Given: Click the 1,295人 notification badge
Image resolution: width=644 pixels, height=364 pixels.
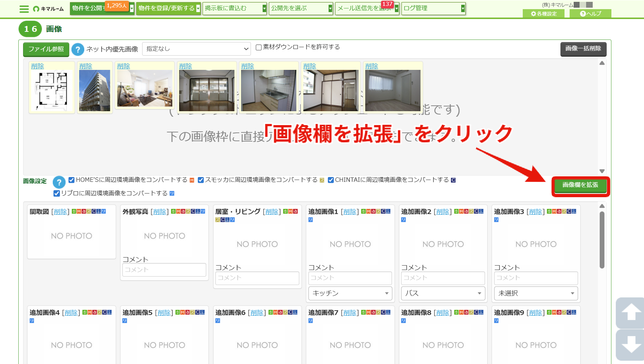Looking at the screenshot, I should 117,5.
